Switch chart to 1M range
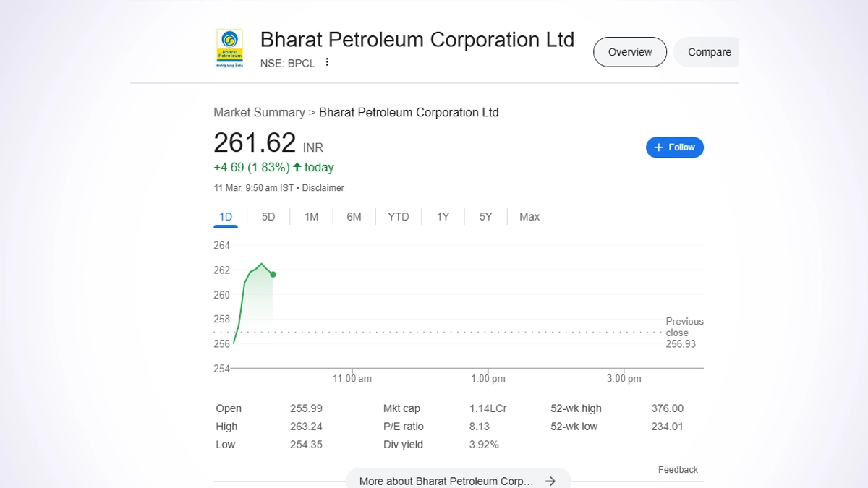The width and height of the screenshot is (868, 488). (x=311, y=217)
